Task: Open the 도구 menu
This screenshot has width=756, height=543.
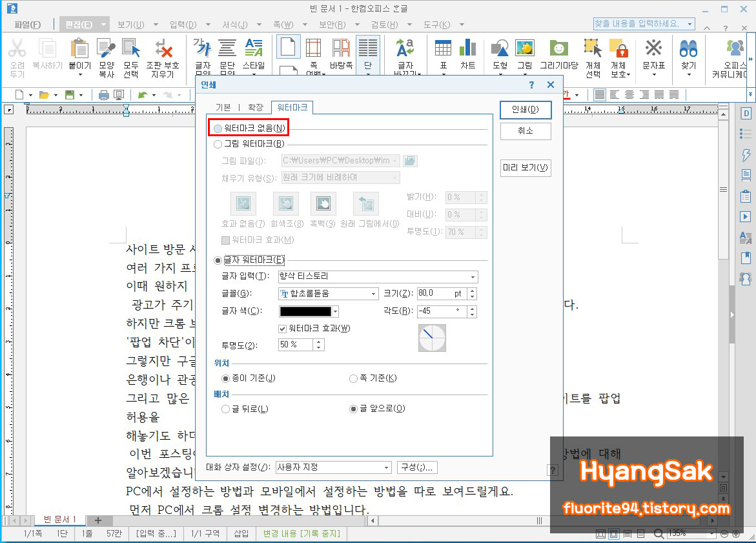Action: click(x=437, y=24)
